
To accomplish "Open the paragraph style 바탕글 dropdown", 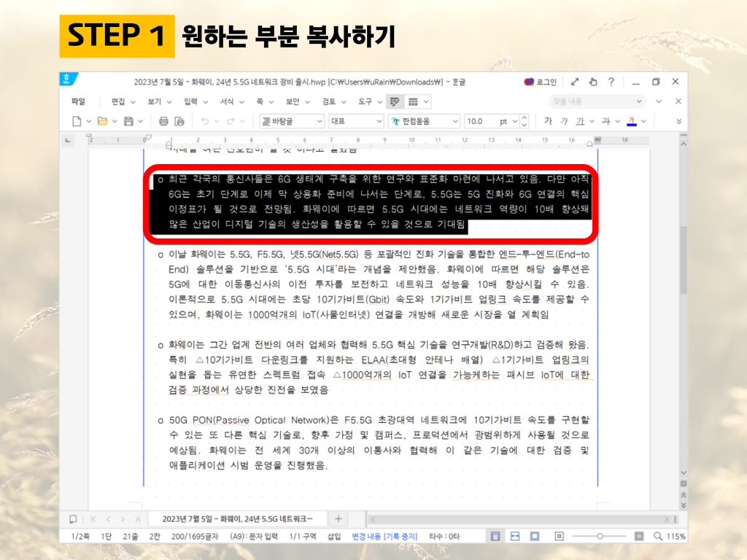I will (292, 122).
